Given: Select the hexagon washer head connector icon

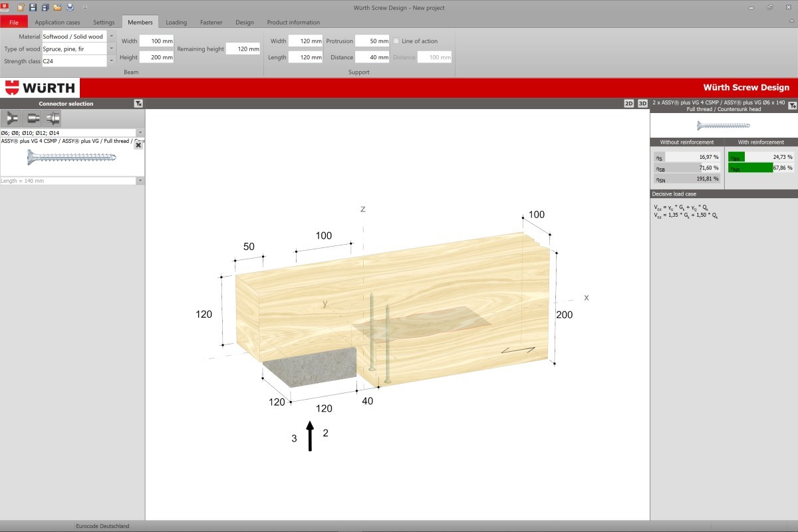Looking at the screenshot, I should click(52, 118).
